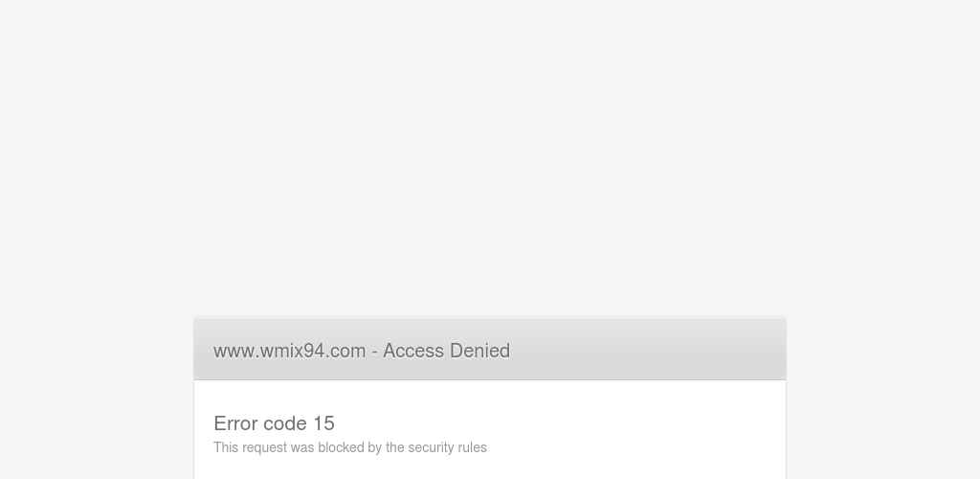Click the word 'request' in the message

(x=264, y=448)
